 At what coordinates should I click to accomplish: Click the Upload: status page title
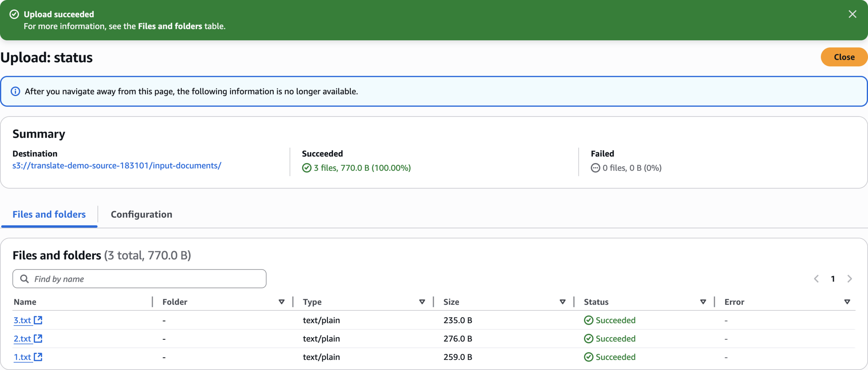pyautogui.click(x=47, y=57)
